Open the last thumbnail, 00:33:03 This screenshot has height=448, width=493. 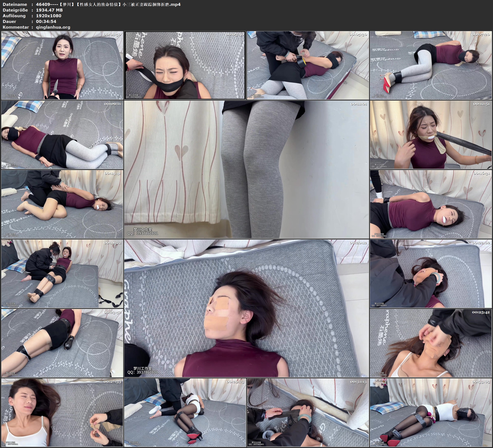tap(431, 412)
